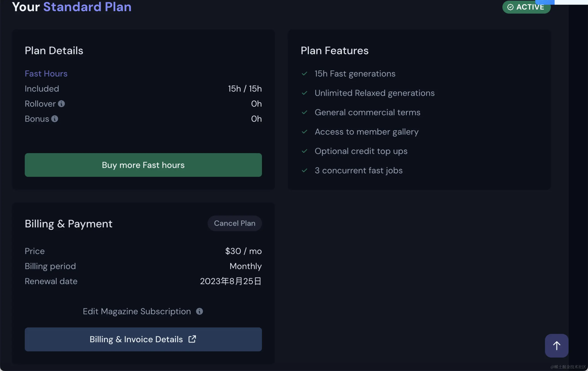Screen dimensions: 588x371
Task: Click the external link icon on Billing button
Action: coord(192,339)
